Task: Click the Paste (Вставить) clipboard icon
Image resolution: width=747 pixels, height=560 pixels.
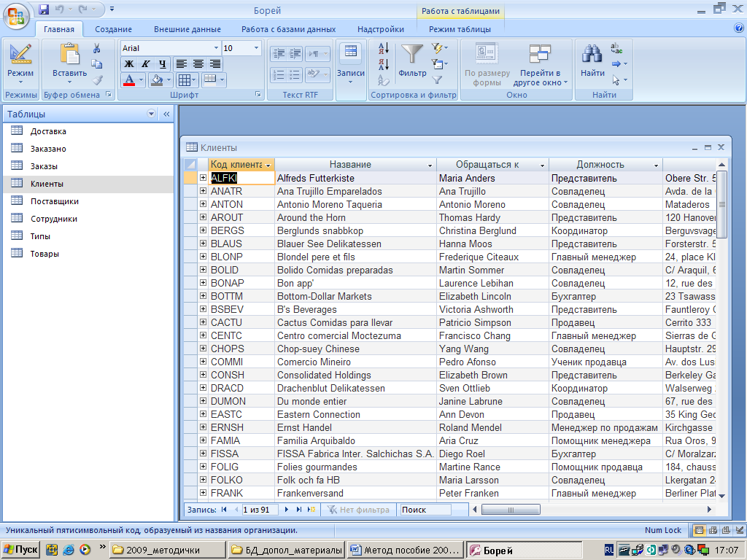Action: [69, 54]
